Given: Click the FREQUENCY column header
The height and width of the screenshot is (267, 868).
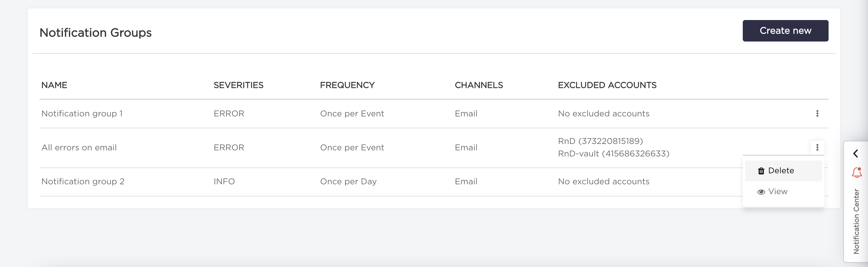Looking at the screenshot, I should pyautogui.click(x=347, y=85).
